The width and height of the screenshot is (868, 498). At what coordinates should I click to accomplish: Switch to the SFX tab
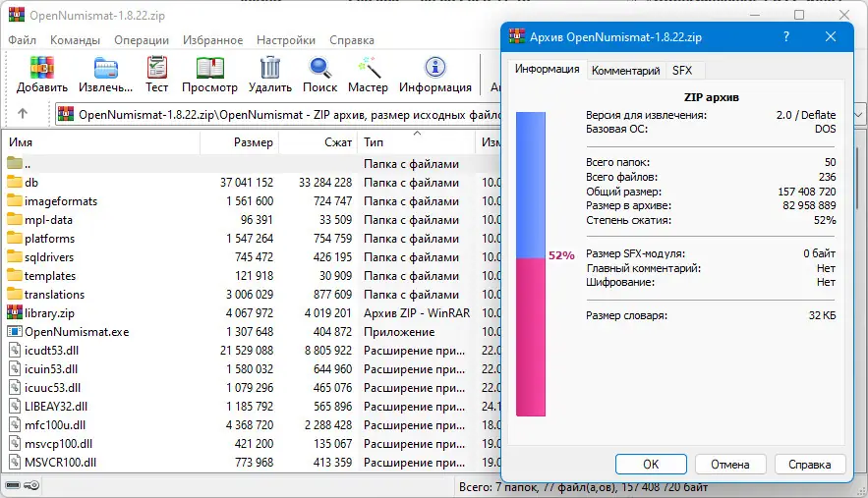click(x=682, y=71)
